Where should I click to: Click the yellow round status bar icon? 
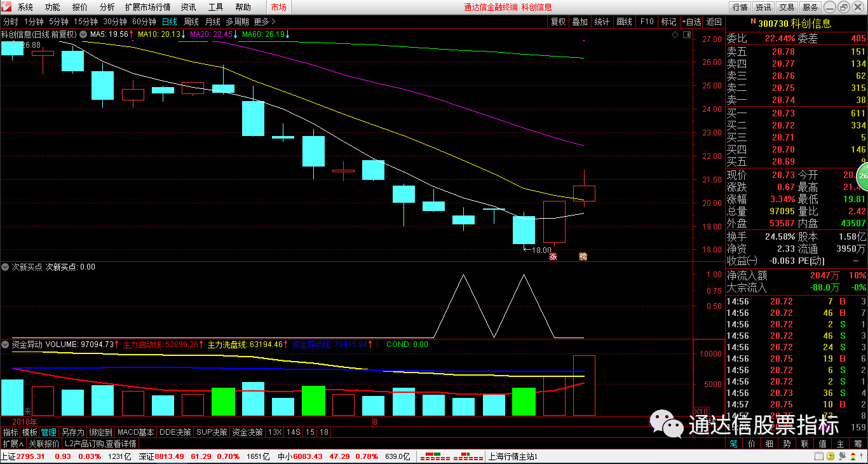click(x=829, y=456)
